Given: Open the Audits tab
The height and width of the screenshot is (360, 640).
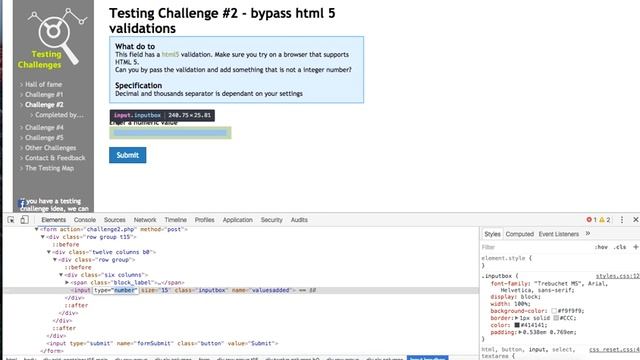Looking at the screenshot, I should click(x=299, y=220).
